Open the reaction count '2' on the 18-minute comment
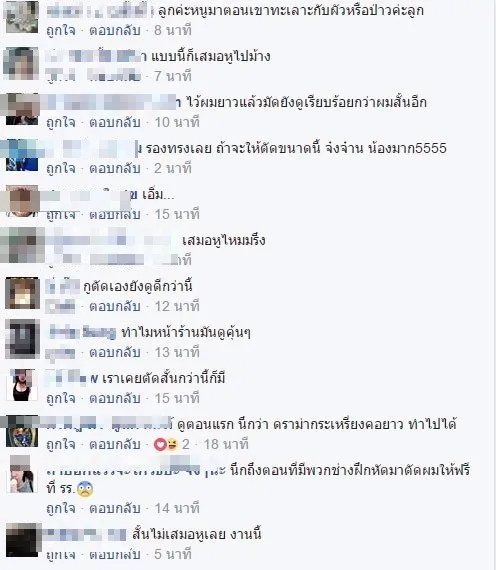This screenshot has width=496, height=570. (x=185, y=444)
